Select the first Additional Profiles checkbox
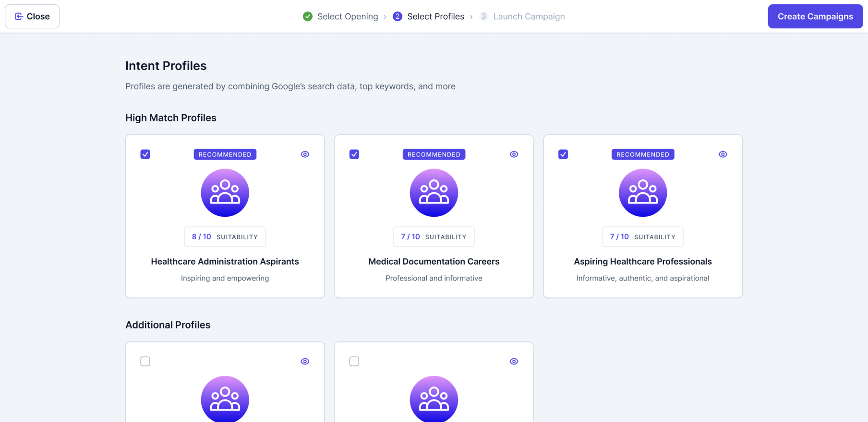This screenshot has width=868, height=422. pos(145,362)
